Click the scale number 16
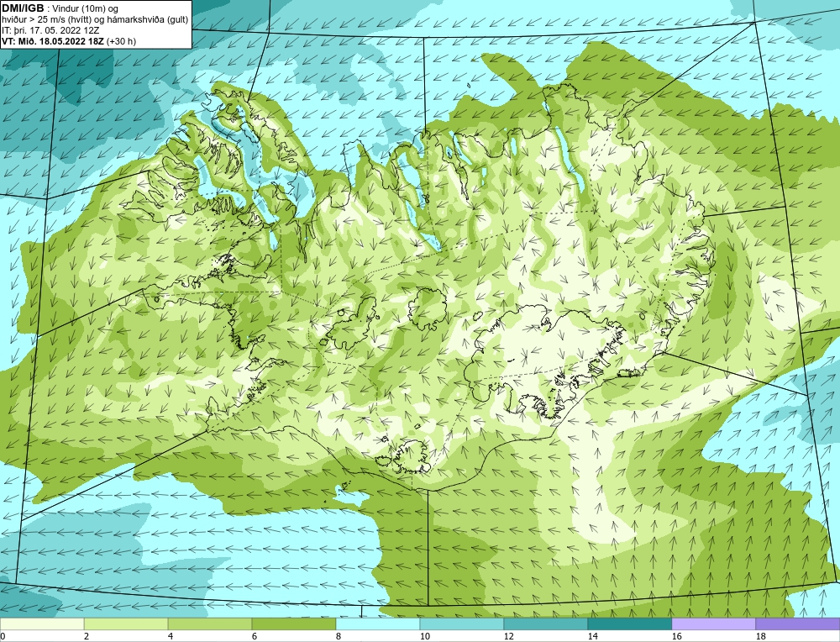The width and height of the screenshot is (840, 642). 676,636
